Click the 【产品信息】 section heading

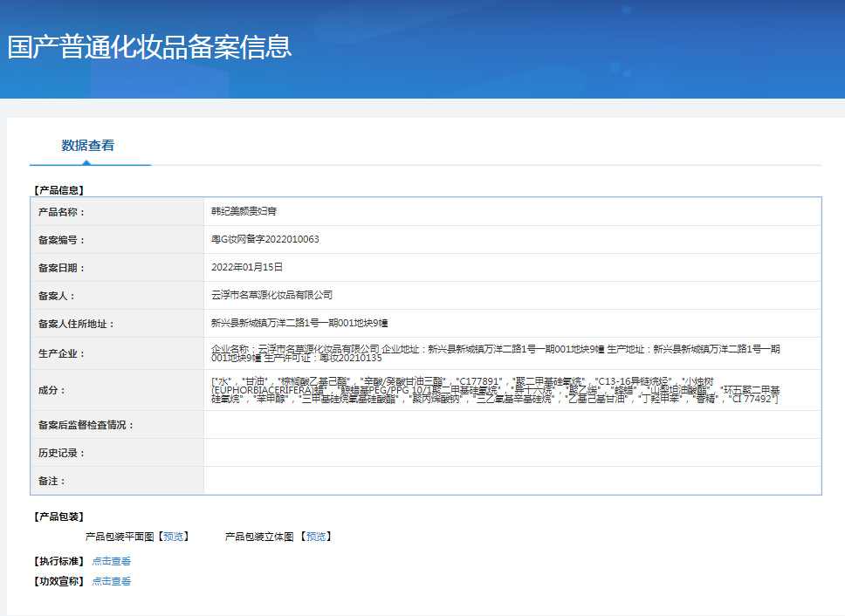point(58,190)
